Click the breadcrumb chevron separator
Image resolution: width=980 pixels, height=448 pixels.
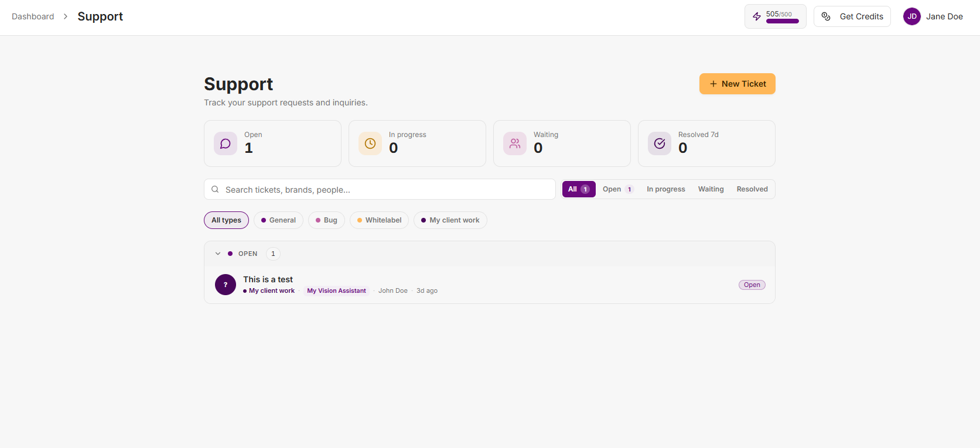point(66,16)
